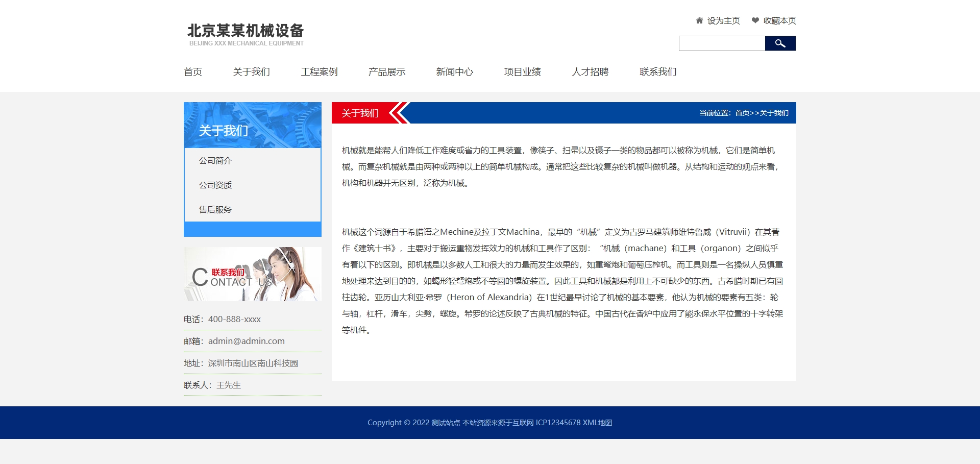The width and height of the screenshot is (980, 464).
Task: Open the 工程案例 navigation item
Action: click(319, 72)
